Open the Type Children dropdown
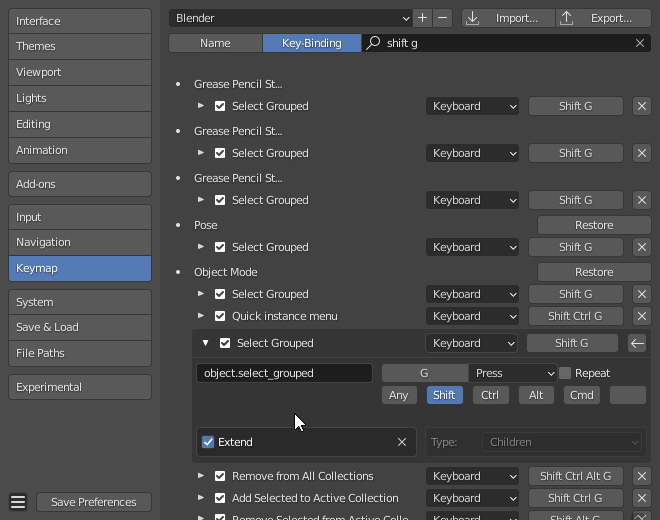 pos(562,442)
